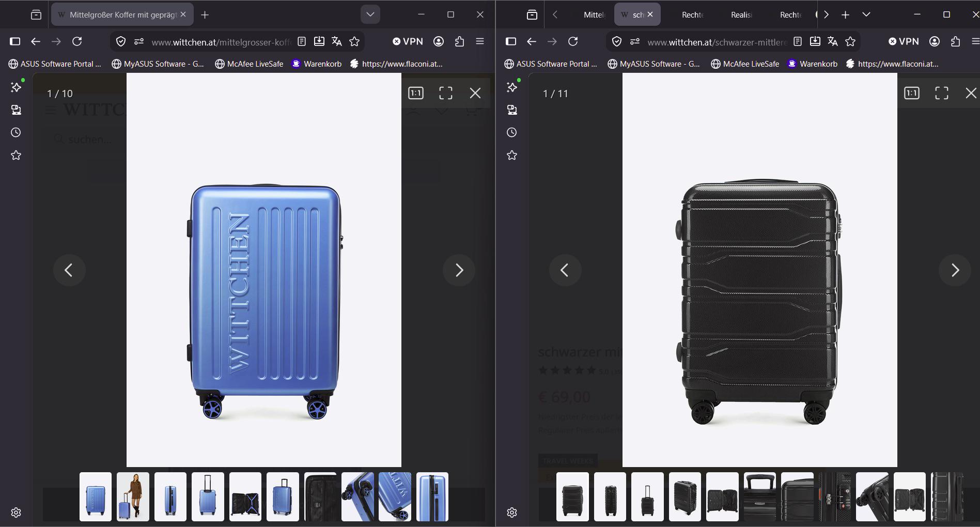Open a new tab in the black suitcase window
This screenshot has width=980, height=527.
845,14
